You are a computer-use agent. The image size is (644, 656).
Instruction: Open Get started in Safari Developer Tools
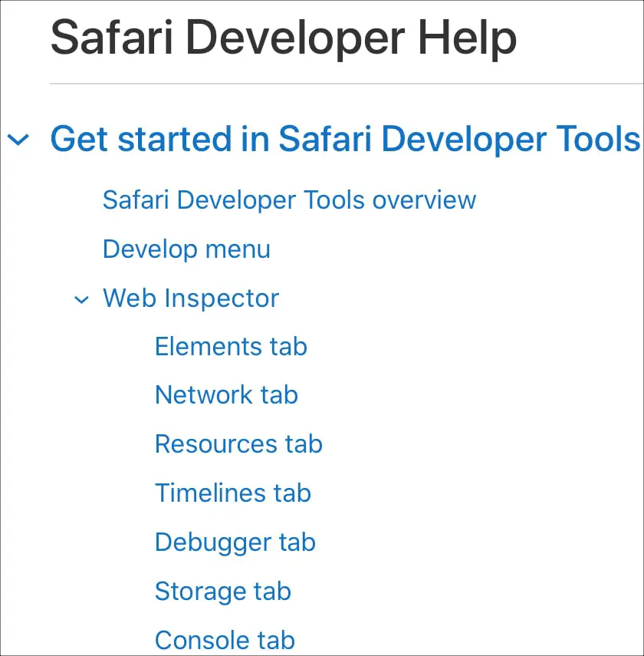click(x=345, y=140)
